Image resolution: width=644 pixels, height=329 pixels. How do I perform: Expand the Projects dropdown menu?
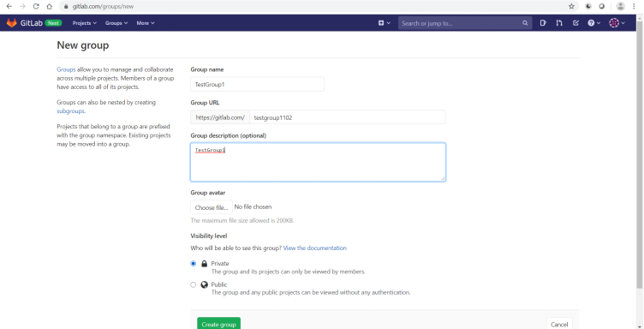click(x=85, y=23)
